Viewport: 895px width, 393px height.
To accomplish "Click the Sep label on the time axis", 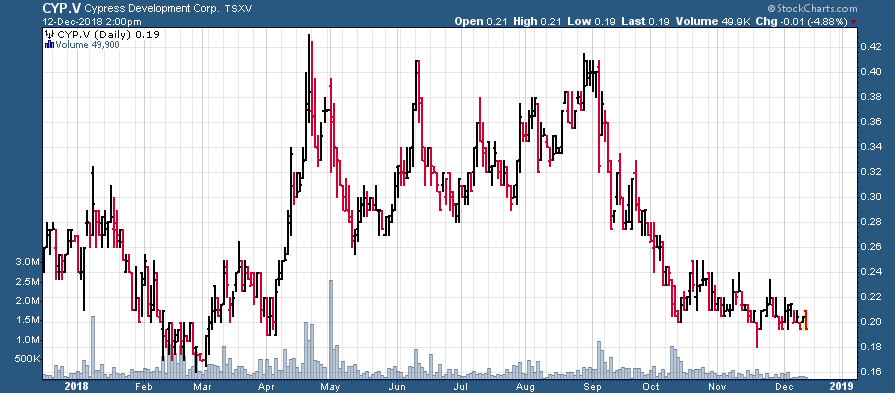I will pos(592,386).
